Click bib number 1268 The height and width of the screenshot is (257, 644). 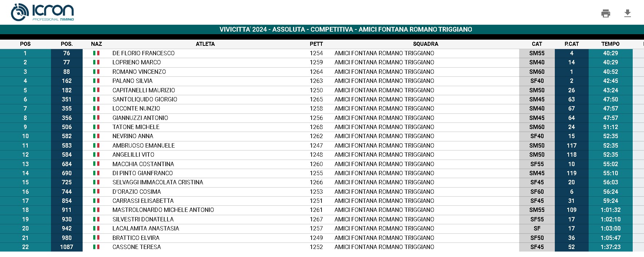point(316,127)
